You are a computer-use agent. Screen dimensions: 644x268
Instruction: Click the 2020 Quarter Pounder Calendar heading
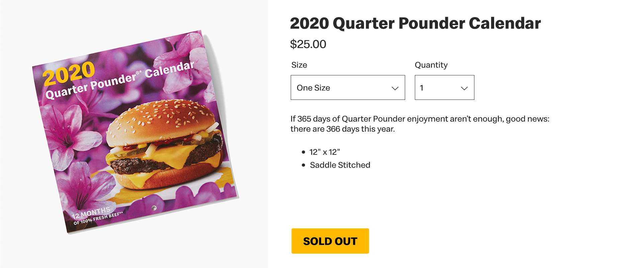[415, 23]
